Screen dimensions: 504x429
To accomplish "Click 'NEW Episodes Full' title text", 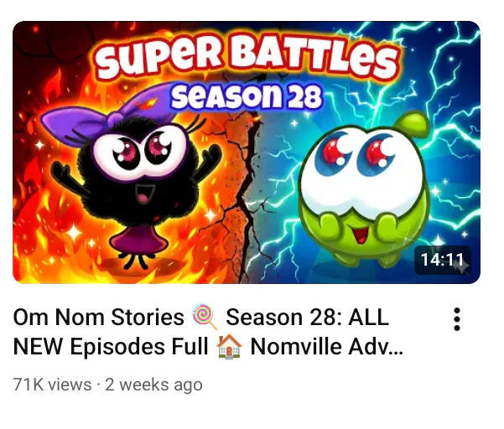I will tap(111, 347).
